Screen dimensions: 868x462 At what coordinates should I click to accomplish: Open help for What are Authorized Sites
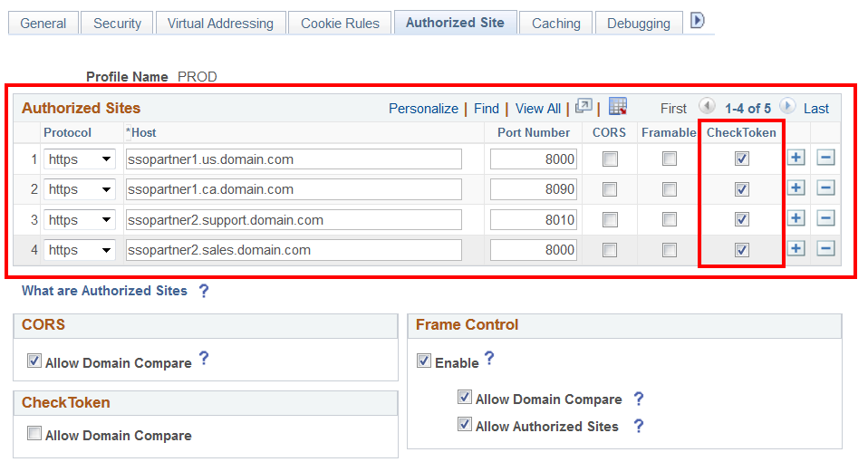[204, 291]
